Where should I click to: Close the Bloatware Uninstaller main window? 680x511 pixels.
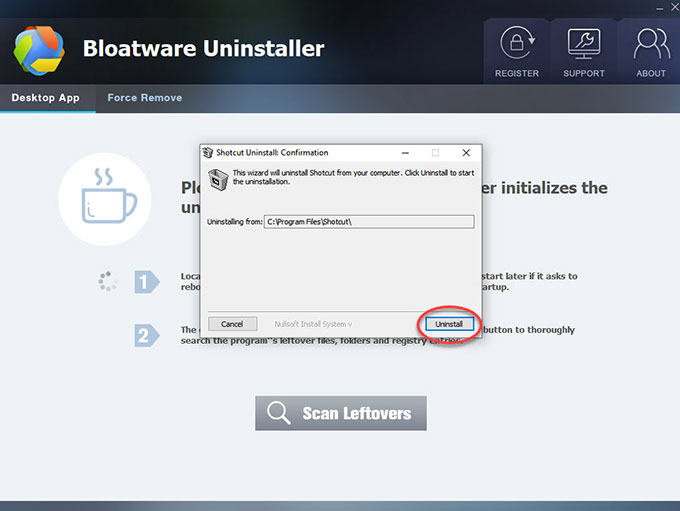676,8
